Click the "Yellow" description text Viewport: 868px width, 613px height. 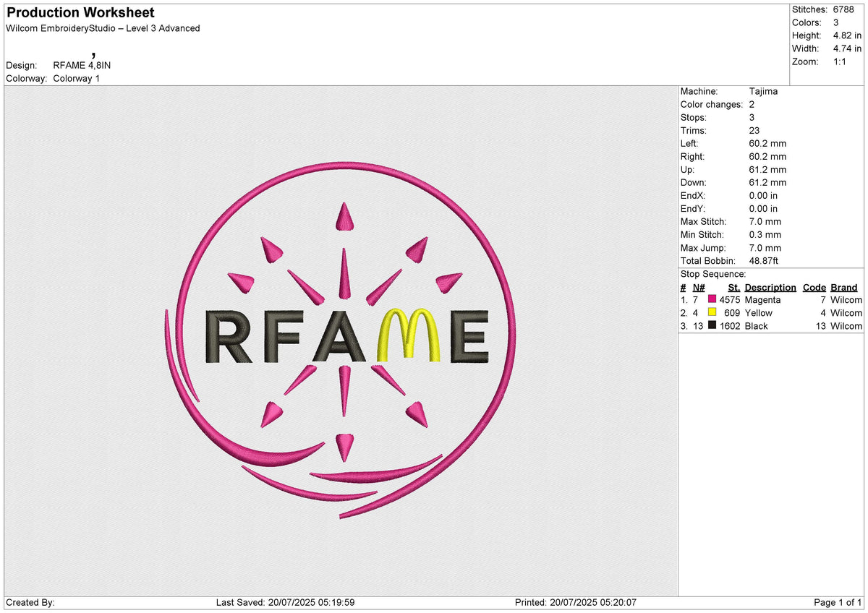[x=758, y=313]
